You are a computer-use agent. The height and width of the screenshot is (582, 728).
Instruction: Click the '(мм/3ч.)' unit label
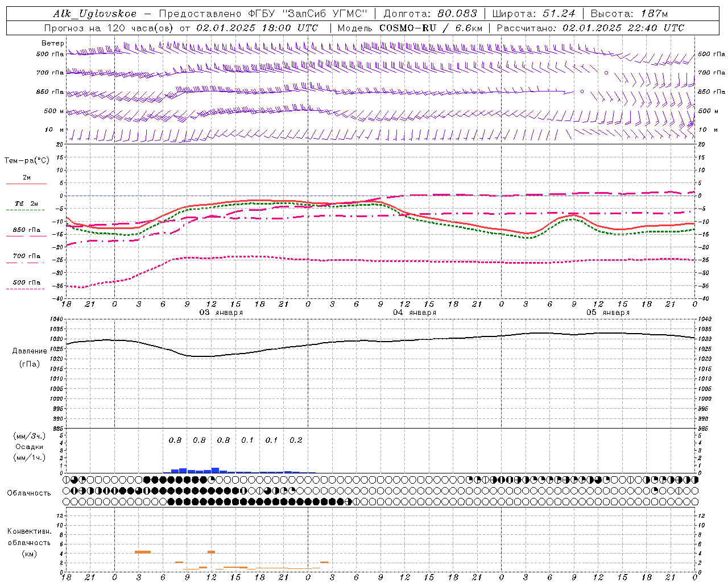[x=29, y=436]
